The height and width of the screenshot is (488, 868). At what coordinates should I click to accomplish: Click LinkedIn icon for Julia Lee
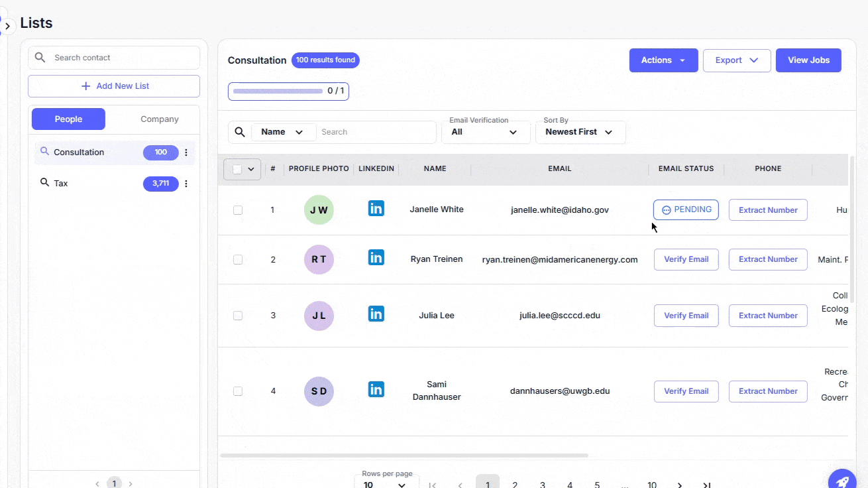pos(376,314)
